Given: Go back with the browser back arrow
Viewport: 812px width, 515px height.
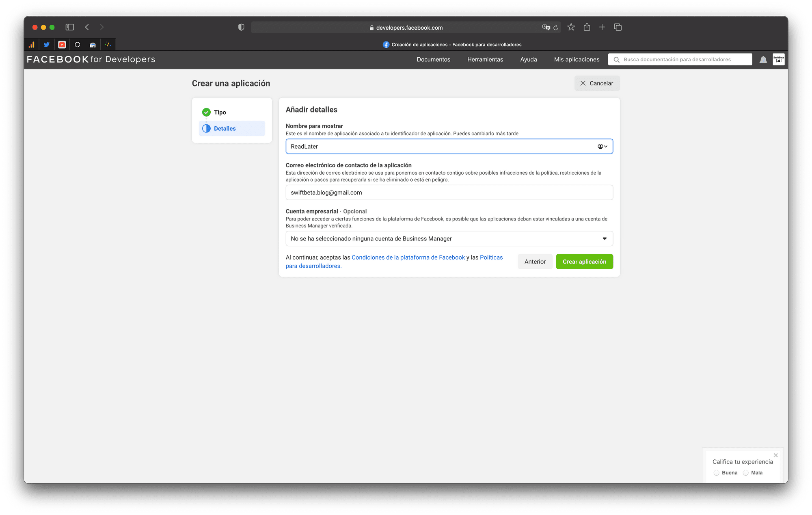Looking at the screenshot, I should coord(87,27).
